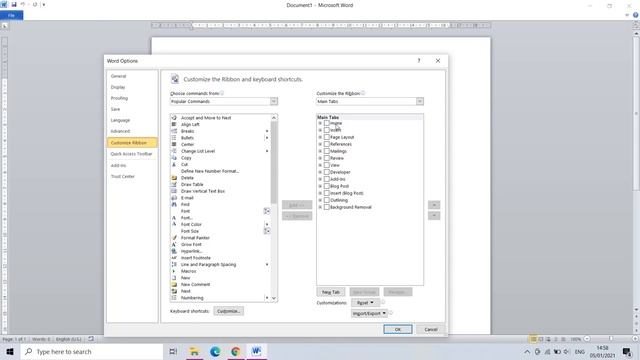Image resolution: width=640 pixels, height=360 pixels.
Task: Click the Cancel button
Action: pos(431,329)
